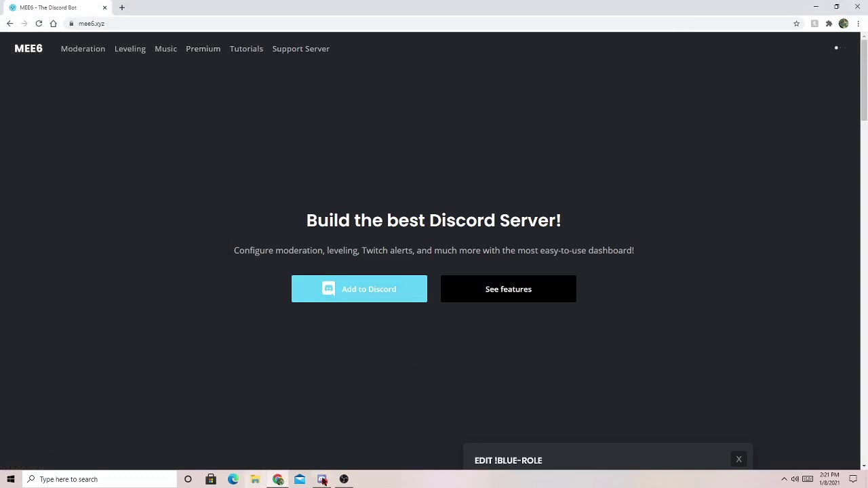Click the touch keyboard tray icon
Screen dimensions: 868x488
pyautogui.click(x=808, y=479)
